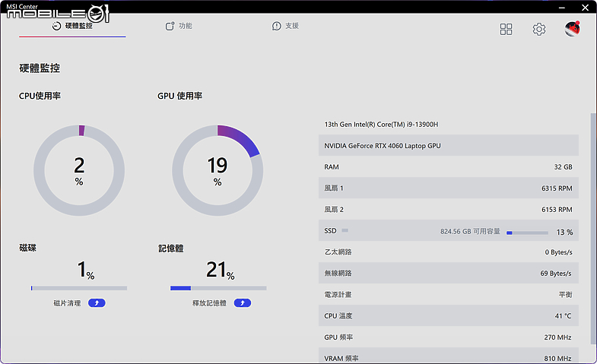
Task: Click the 'GPU 使用率' heading
Action: coord(180,96)
